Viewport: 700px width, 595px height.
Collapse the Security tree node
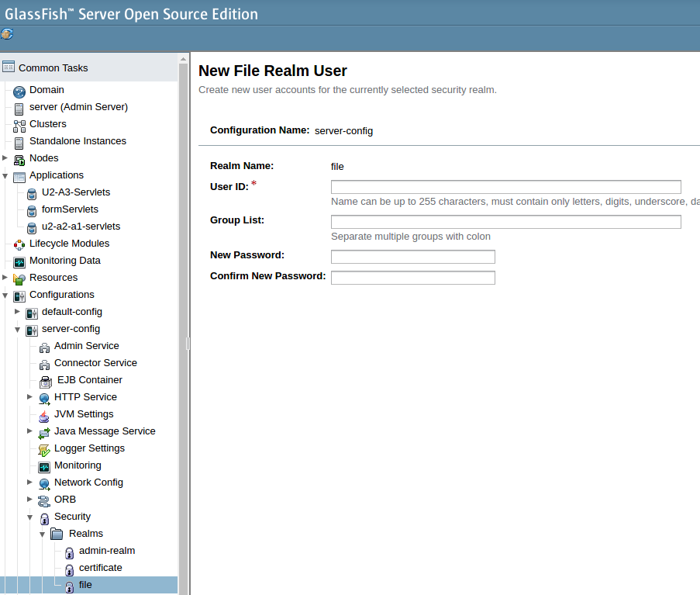29,517
